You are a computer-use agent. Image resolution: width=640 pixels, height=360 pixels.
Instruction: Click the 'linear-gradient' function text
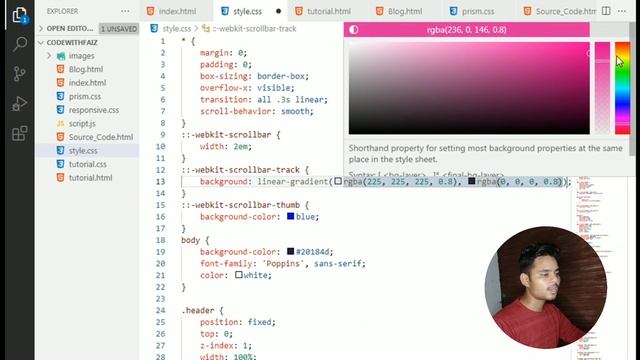tap(292, 182)
